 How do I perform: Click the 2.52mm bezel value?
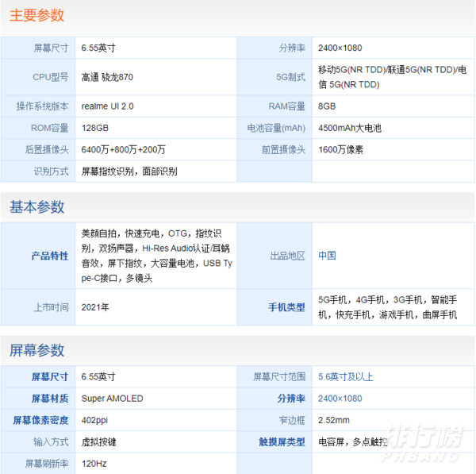tap(334, 420)
